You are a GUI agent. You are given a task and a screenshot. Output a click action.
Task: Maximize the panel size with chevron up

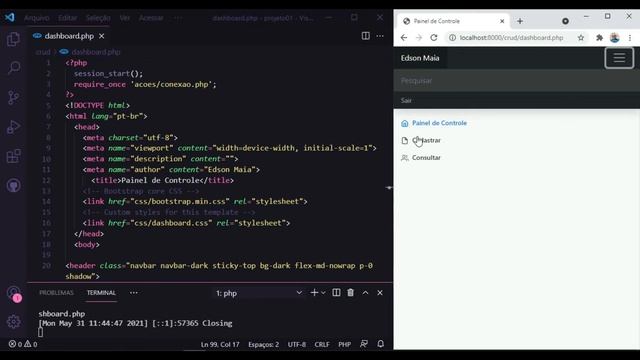365,293
